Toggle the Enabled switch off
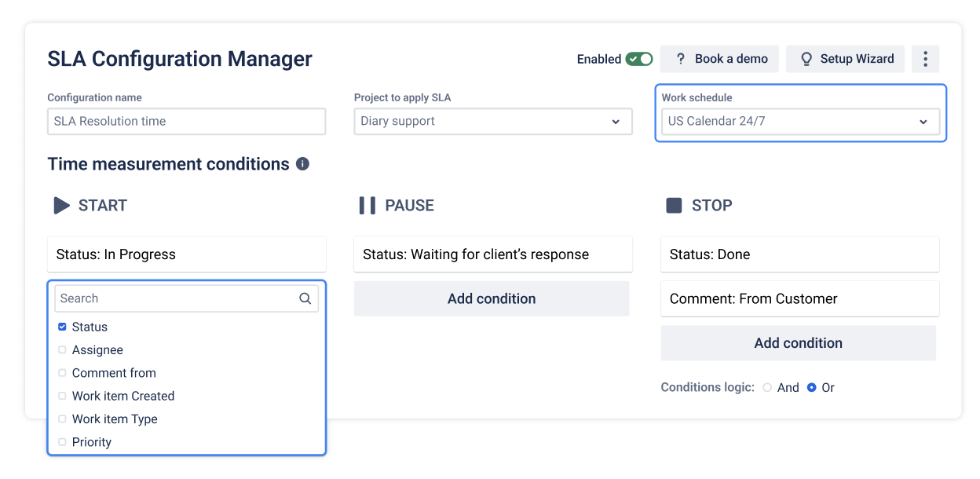Image resolution: width=980 pixels, height=479 pixels. coord(639,59)
